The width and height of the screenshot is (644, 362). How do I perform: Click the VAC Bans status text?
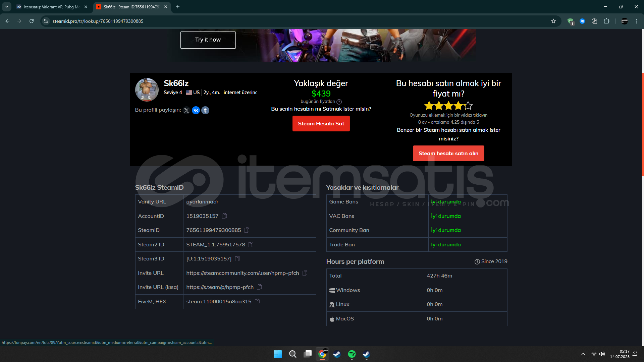click(446, 216)
